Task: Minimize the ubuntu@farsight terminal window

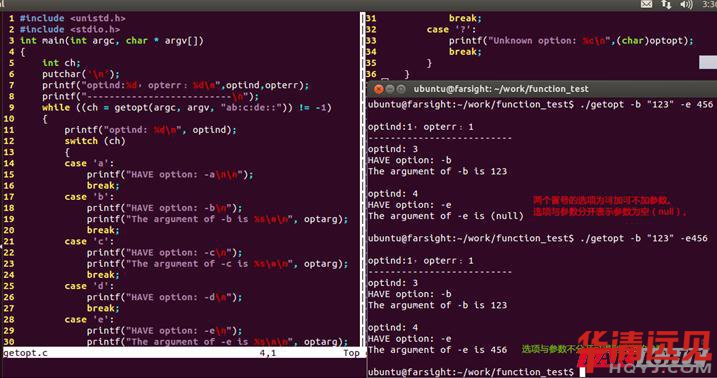Action: click(x=390, y=89)
